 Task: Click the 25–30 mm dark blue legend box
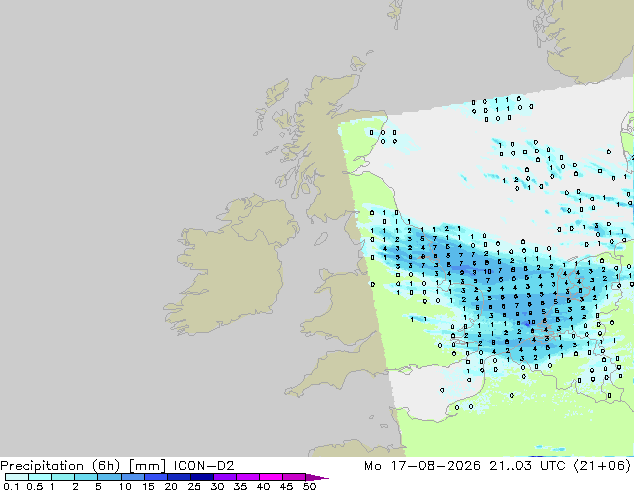(202, 477)
